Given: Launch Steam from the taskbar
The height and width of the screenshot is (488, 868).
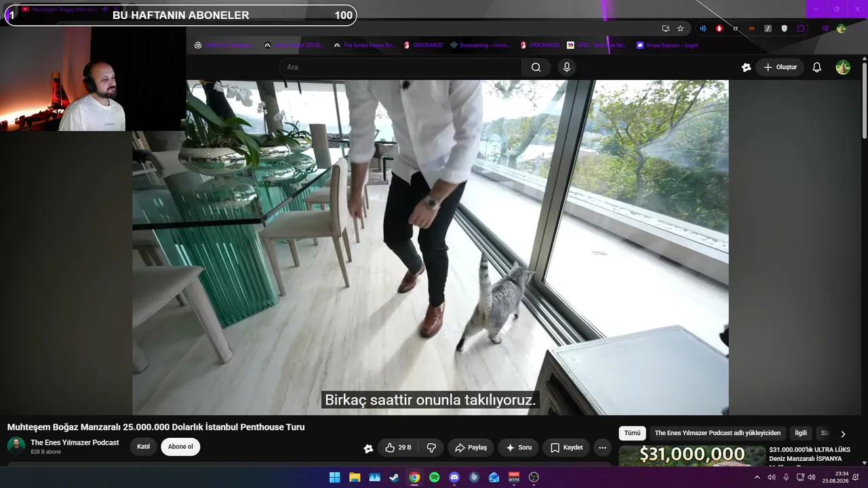Looking at the screenshot, I should pyautogui.click(x=394, y=477).
